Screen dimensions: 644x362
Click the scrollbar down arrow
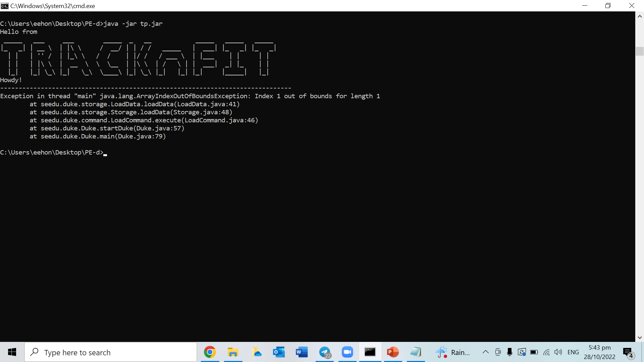pyautogui.click(x=640, y=338)
